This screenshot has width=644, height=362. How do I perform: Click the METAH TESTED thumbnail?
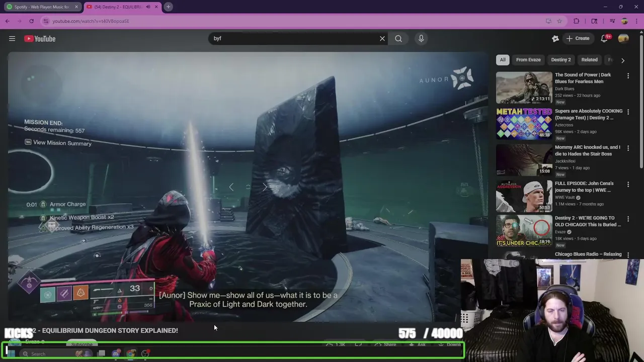524,124
